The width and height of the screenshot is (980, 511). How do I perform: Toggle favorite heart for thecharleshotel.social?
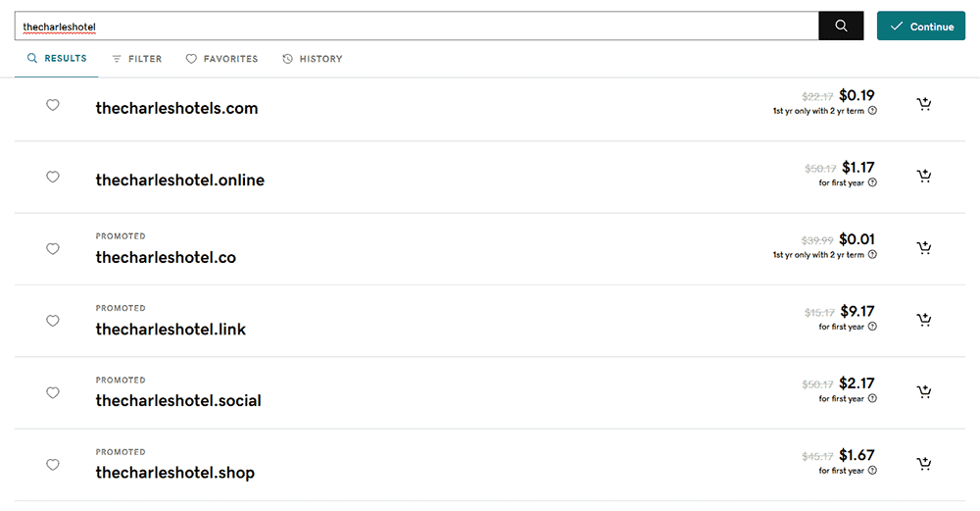pos(53,392)
